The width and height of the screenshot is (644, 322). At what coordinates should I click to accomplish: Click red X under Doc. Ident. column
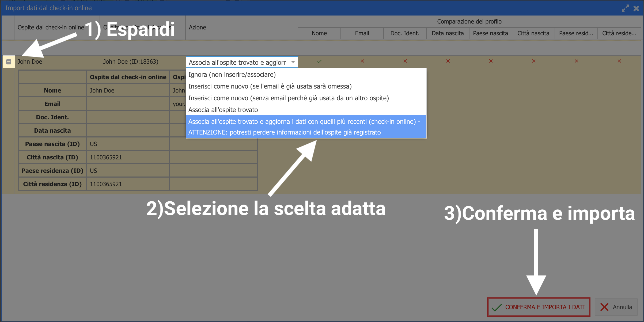tap(405, 61)
